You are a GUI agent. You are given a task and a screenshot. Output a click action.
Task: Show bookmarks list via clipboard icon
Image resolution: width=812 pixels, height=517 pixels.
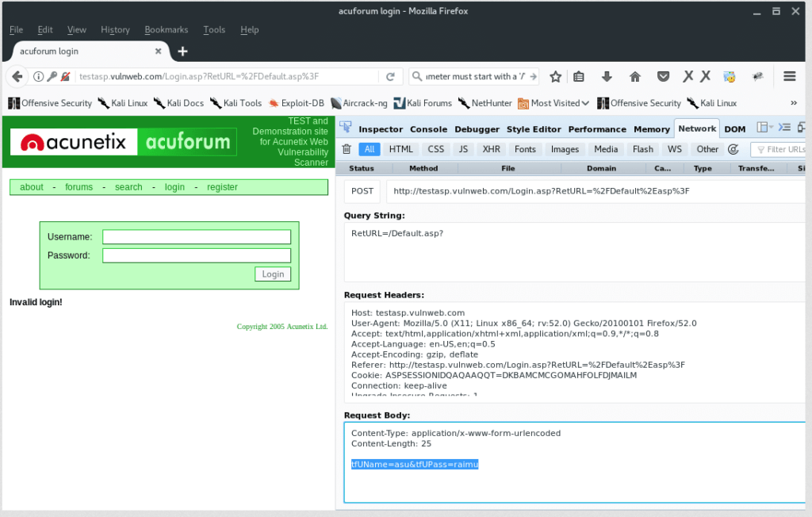579,77
